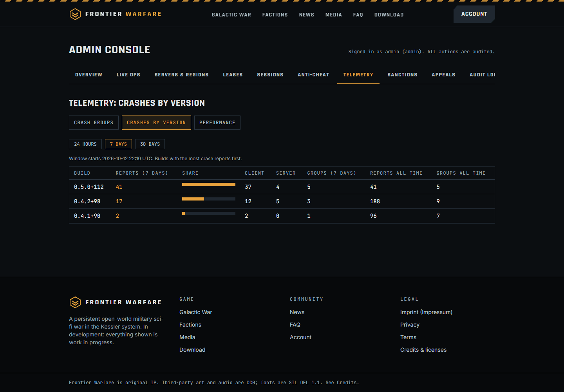Switch to the Sessions tab
This screenshot has width=564, height=392.
(270, 75)
